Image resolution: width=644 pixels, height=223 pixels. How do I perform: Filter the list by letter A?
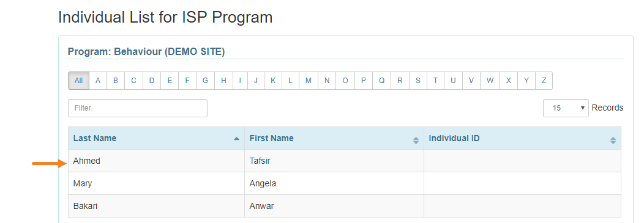tap(98, 81)
